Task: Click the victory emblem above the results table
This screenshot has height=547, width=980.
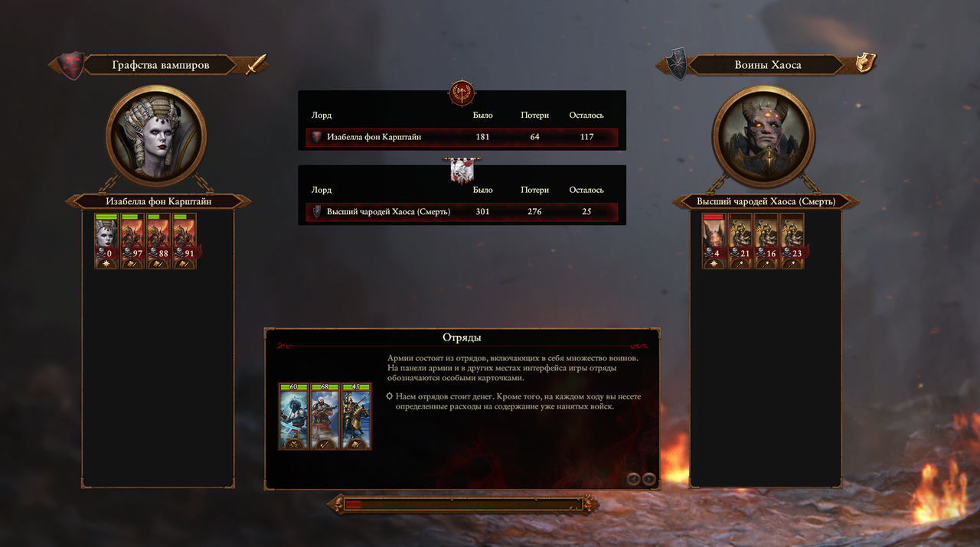Action: click(x=462, y=93)
